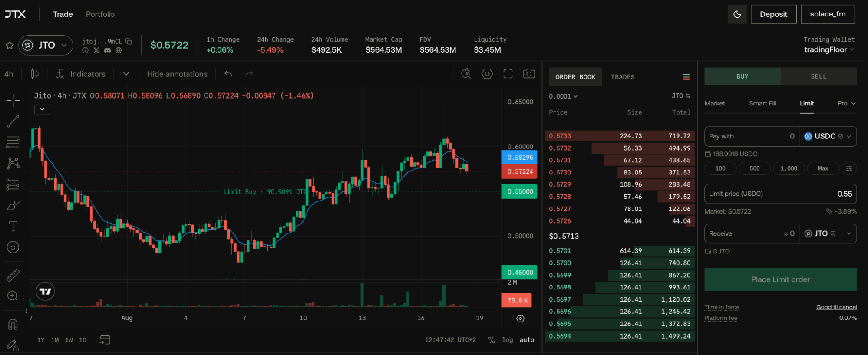Select Market order type
Viewport: 868px width, 355px height.
pos(715,103)
